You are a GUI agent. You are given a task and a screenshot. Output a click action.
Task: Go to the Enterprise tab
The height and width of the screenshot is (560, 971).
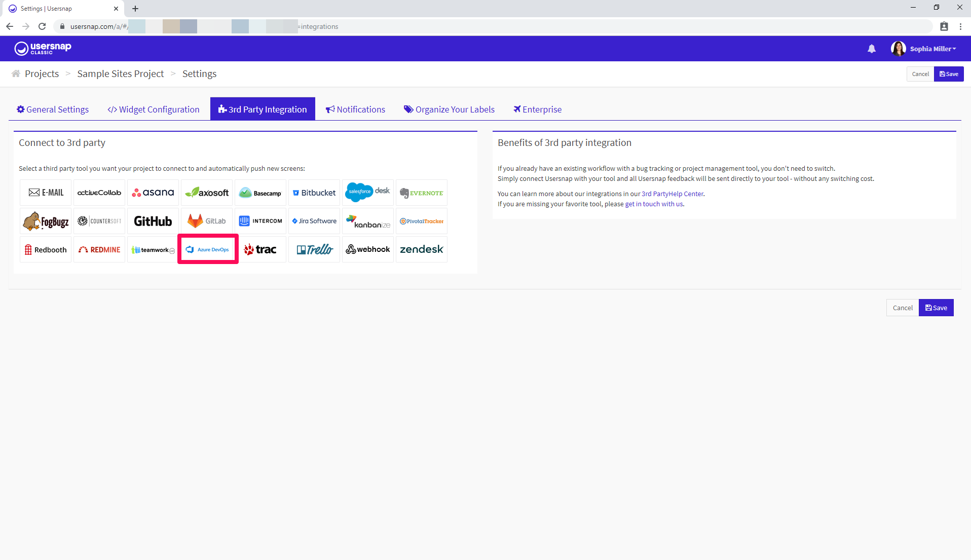[x=537, y=109]
